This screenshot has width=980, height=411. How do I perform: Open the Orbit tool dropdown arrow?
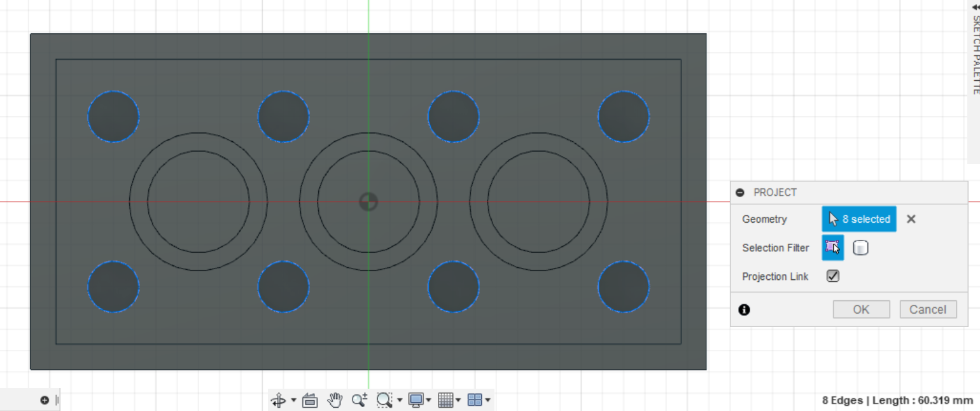click(293, 400)
